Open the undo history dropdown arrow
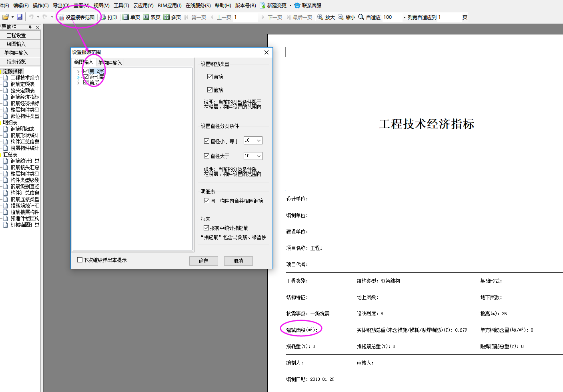This screenshot has width=563, height=392. (x=38, y=17)
